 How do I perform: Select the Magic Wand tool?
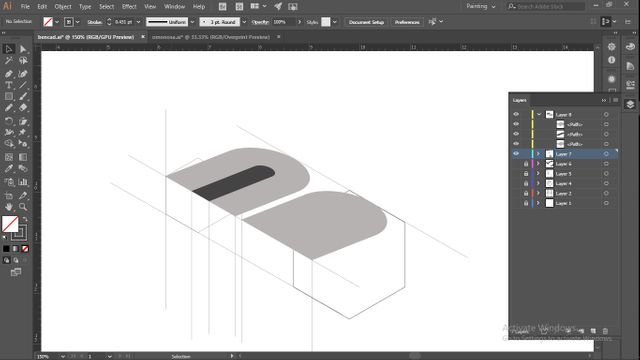pyautogui.click(x=9, y=61)
